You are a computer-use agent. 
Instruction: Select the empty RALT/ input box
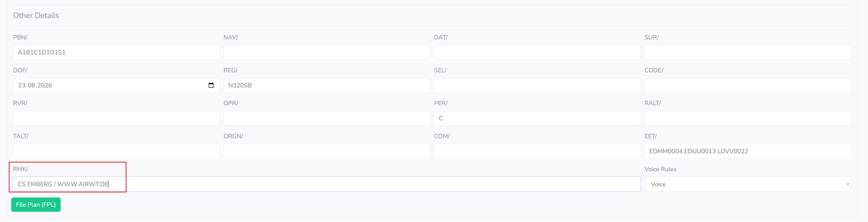(747, 119)
